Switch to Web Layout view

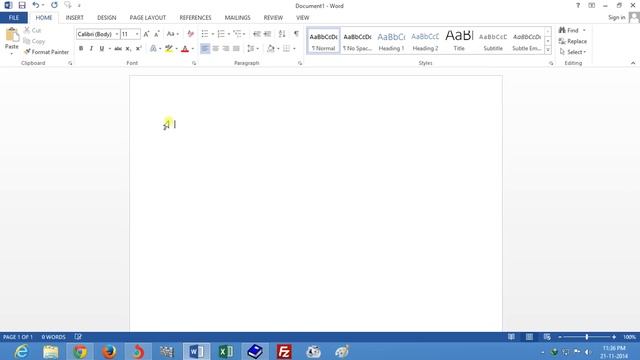[x=547, y=337]
